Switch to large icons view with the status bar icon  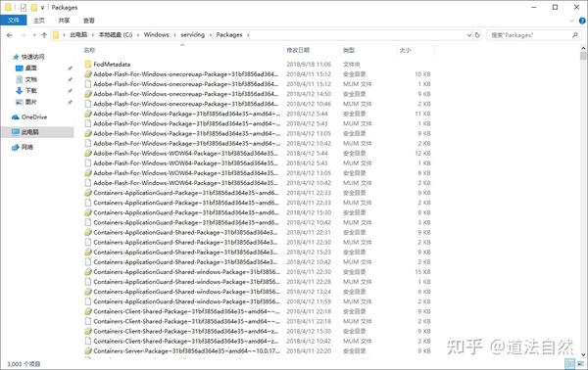[x=580, y=363]
